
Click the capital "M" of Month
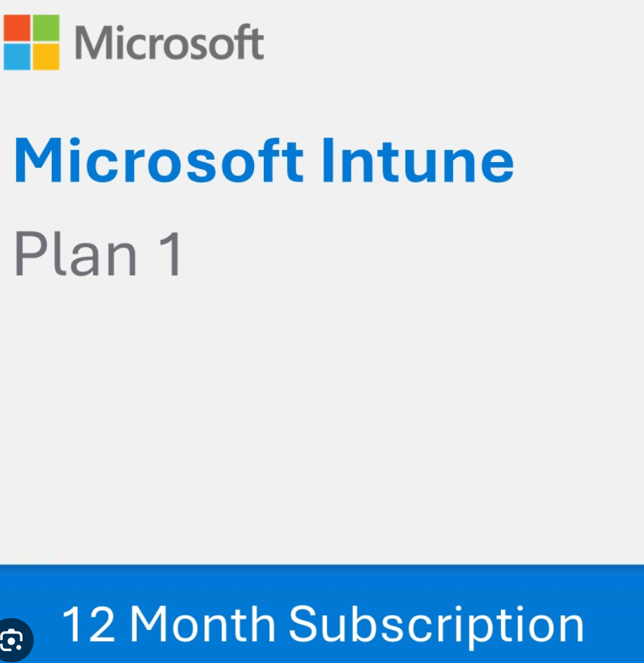click(149, 624)
